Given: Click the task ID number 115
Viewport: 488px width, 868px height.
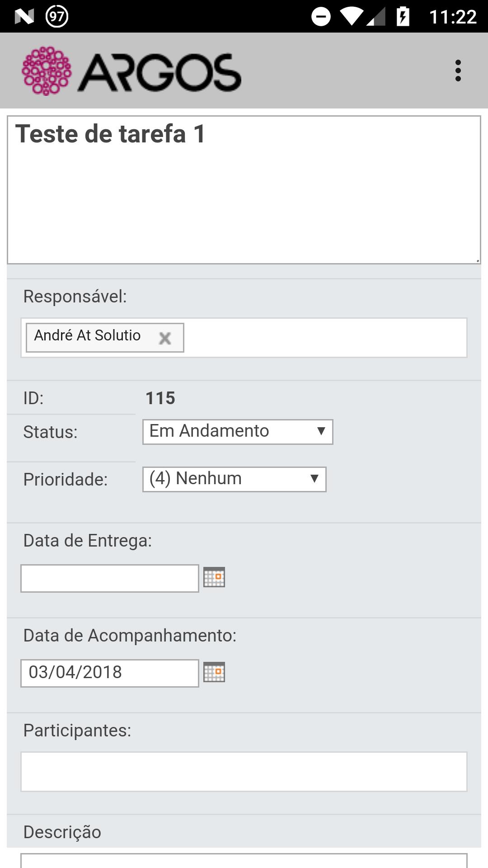Looking at the screenshot, I should 160,398.
